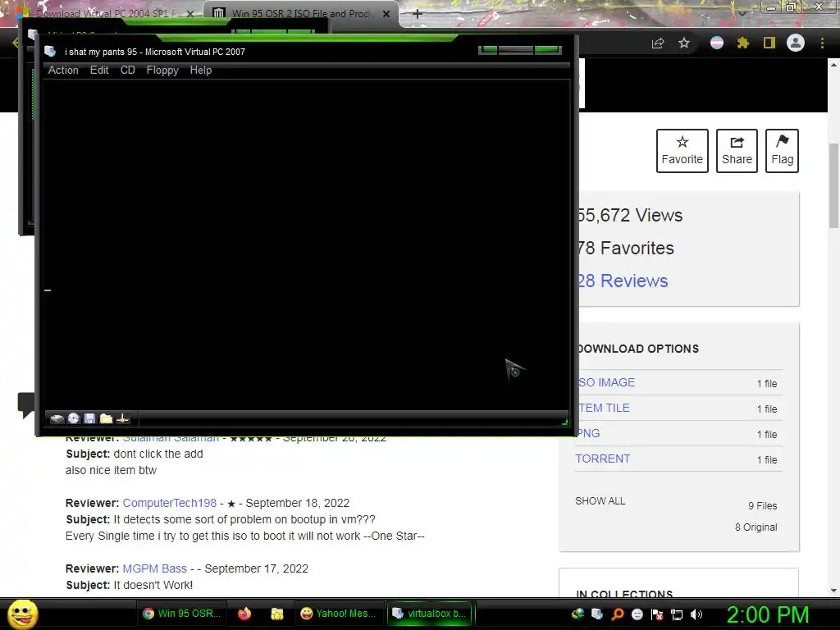Click the 9 Files text
The image size is (840, 630).
tap(762, 505)
